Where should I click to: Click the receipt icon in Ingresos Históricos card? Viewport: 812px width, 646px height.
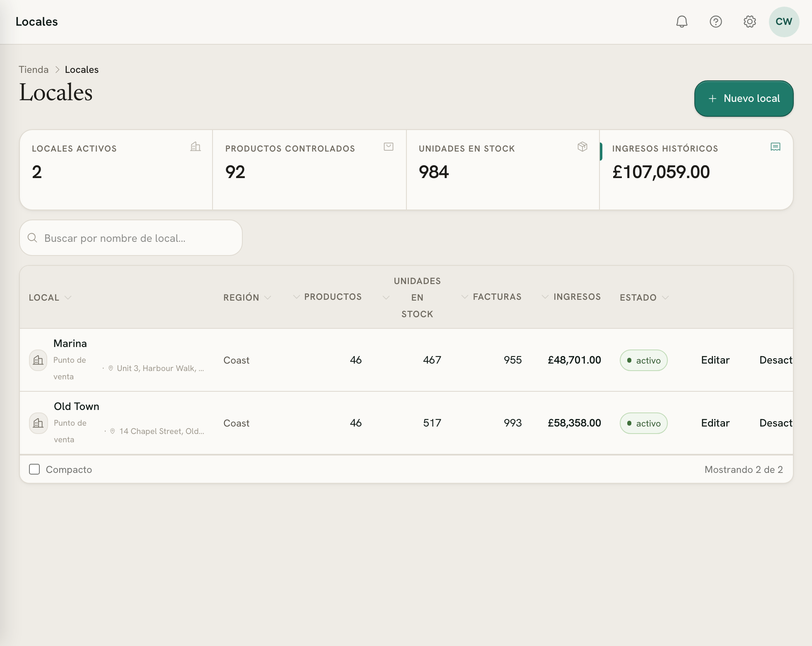click(x=776, y=147)
